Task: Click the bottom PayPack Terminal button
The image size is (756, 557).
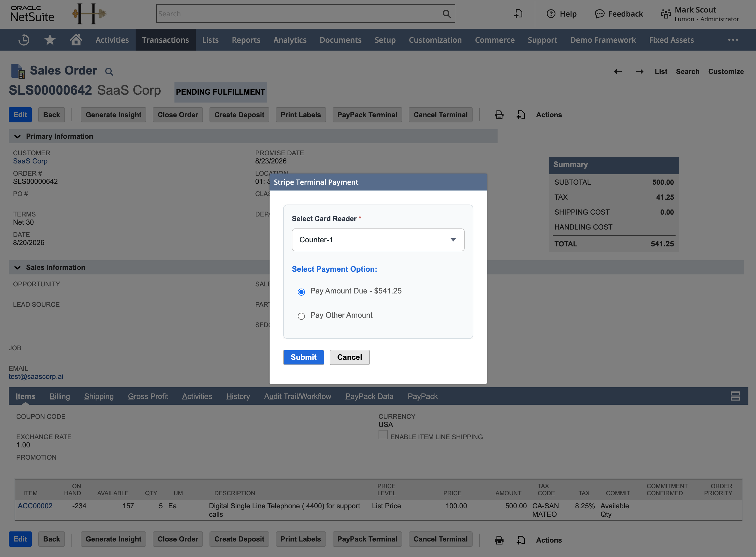Action: (x=367, y=539)
